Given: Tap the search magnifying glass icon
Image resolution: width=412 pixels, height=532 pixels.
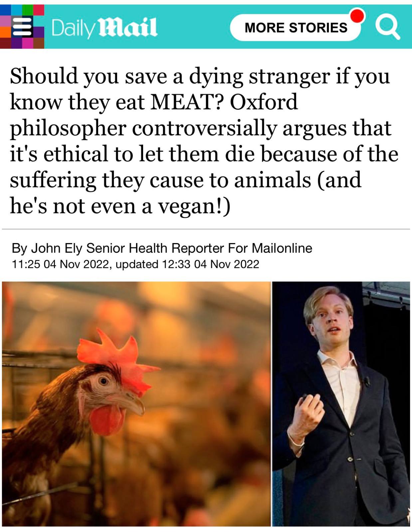Looking at the screenshot, I should 387,28.
